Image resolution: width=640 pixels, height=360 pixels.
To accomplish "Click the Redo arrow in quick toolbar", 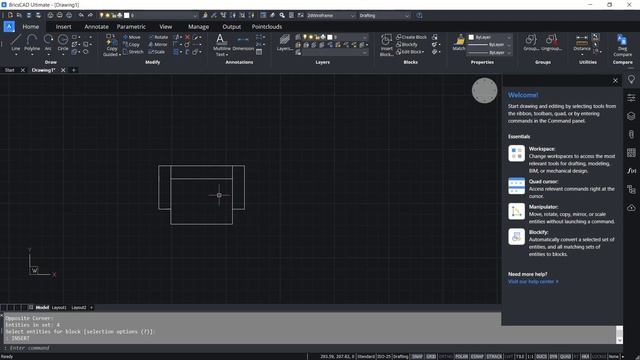I will pos(90,16).
